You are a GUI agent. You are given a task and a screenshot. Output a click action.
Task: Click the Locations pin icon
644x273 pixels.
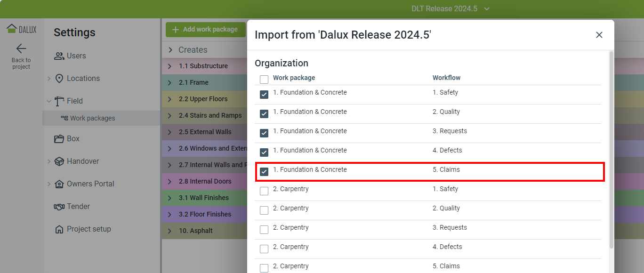[x=59, y=79]
